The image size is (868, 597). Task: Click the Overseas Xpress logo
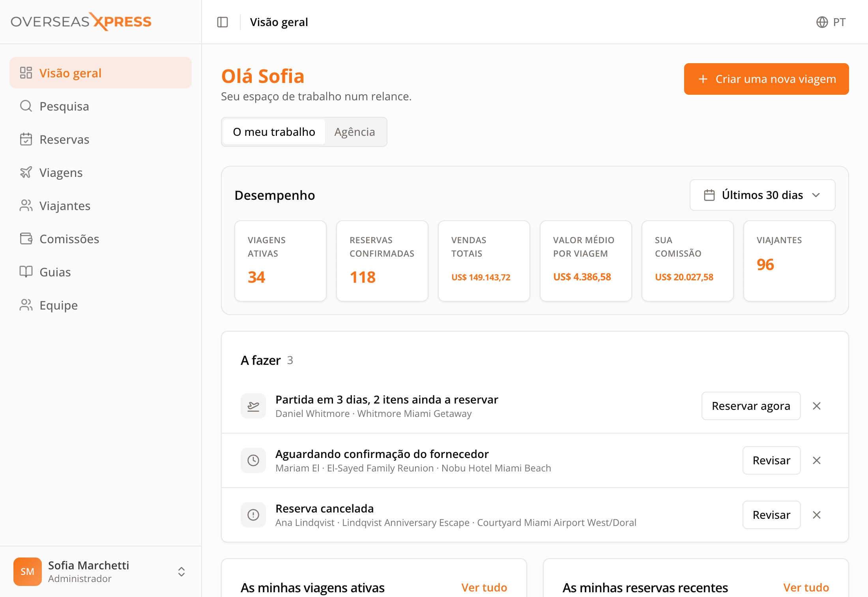[81, 22]
